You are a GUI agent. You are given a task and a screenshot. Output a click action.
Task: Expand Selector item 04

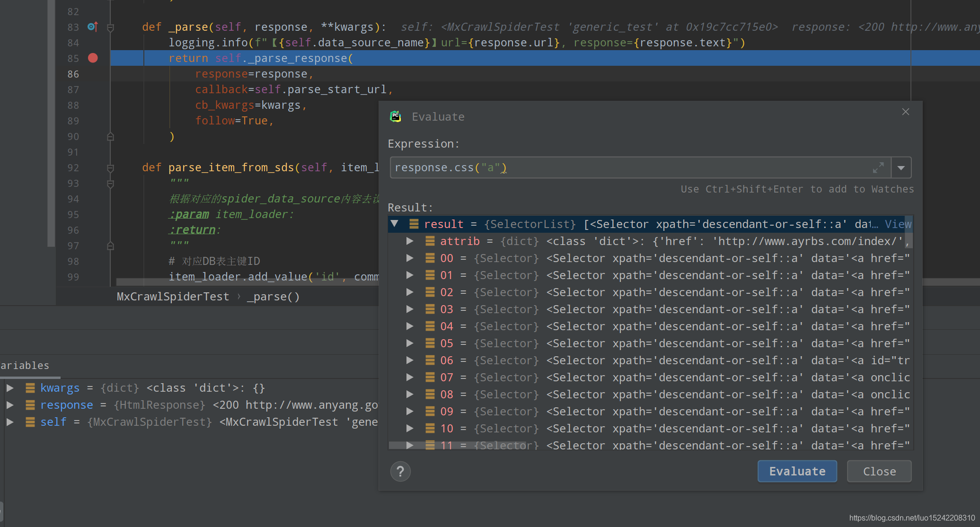410,326
